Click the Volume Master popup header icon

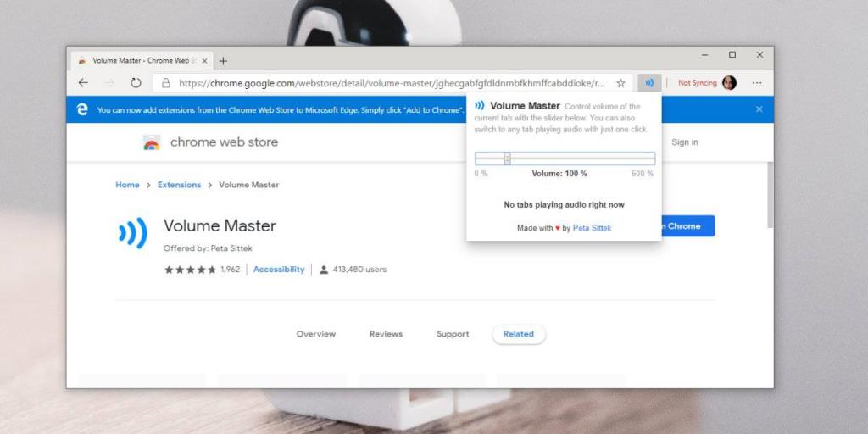(x=480, y=106)
